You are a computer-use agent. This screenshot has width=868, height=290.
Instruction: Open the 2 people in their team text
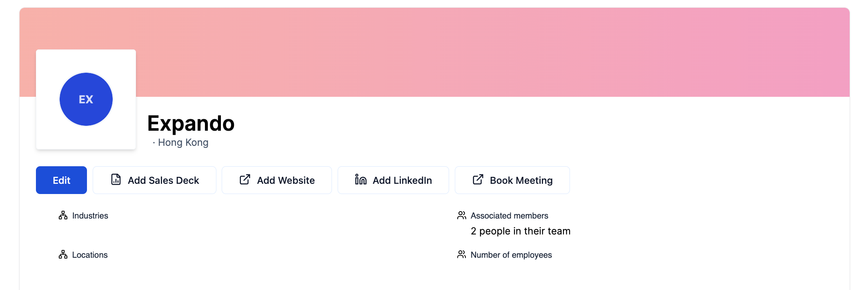(x=521, y=231)
